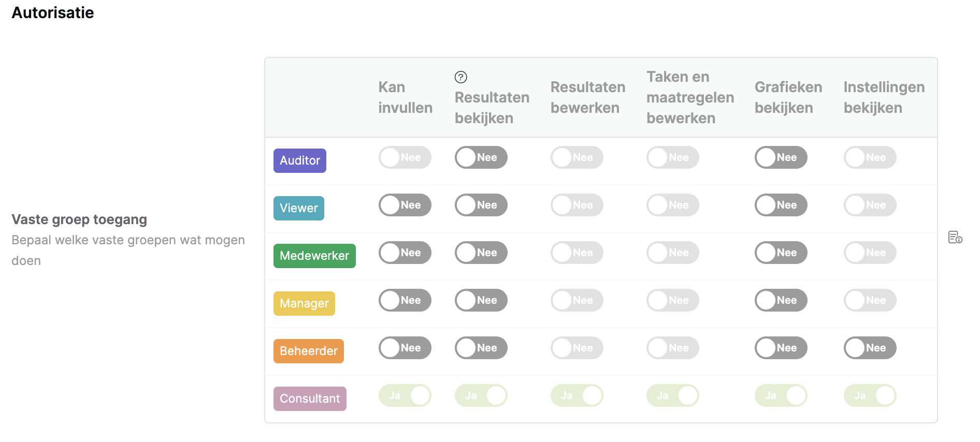Click the document info icon beside the table
The height and width of the screenshot is (442, 980).
[x=955, y=237]
